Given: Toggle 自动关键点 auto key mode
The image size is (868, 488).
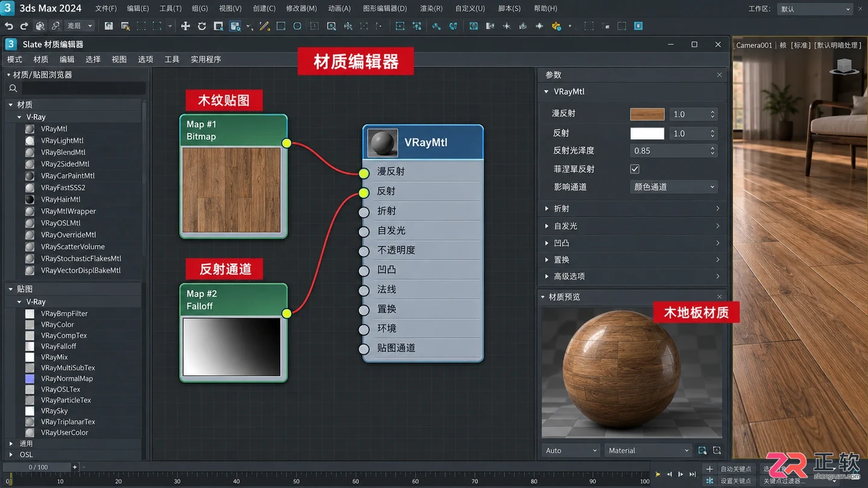Looking at the screenshot, I should 736,469.
